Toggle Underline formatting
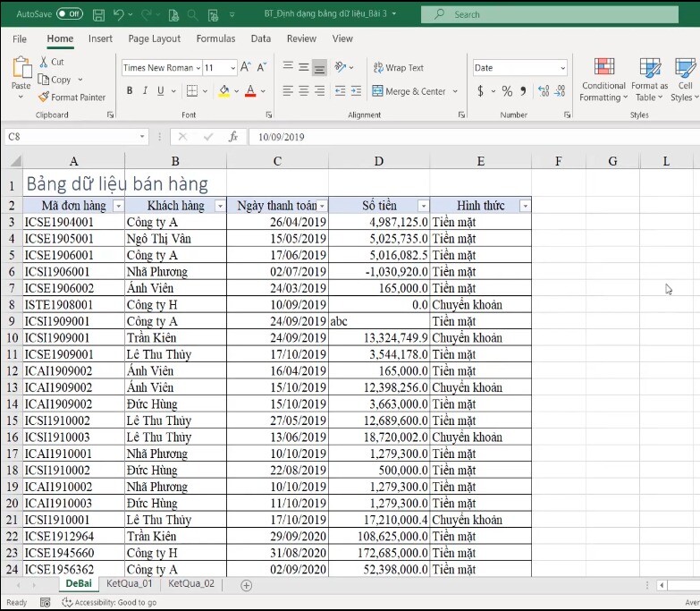700x611 pixels. point(161,90)
